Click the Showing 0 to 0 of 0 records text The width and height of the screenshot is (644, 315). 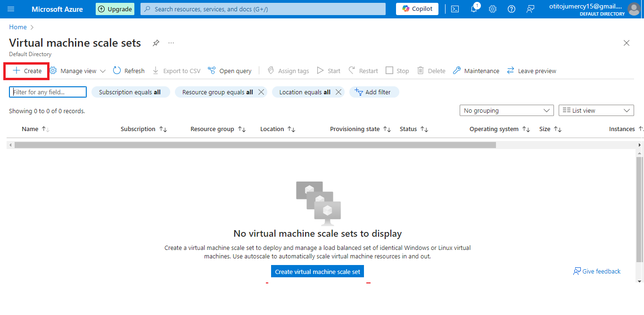pyautogui.click(x=47, y=111)
